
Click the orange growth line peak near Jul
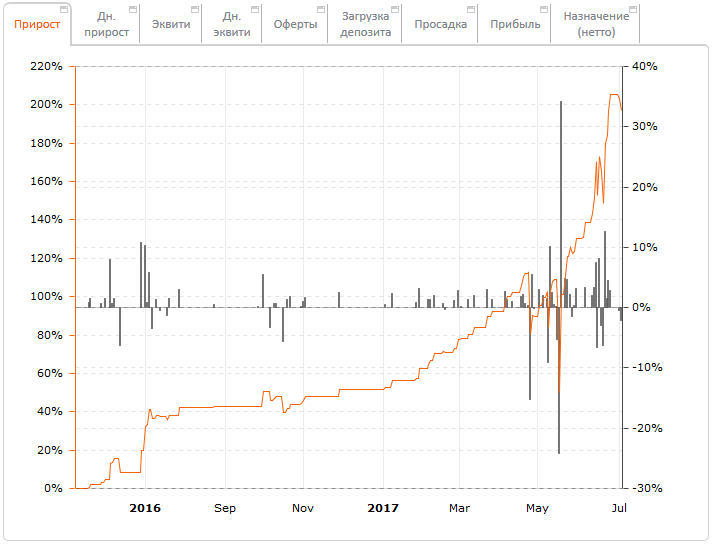click(614, 95)
